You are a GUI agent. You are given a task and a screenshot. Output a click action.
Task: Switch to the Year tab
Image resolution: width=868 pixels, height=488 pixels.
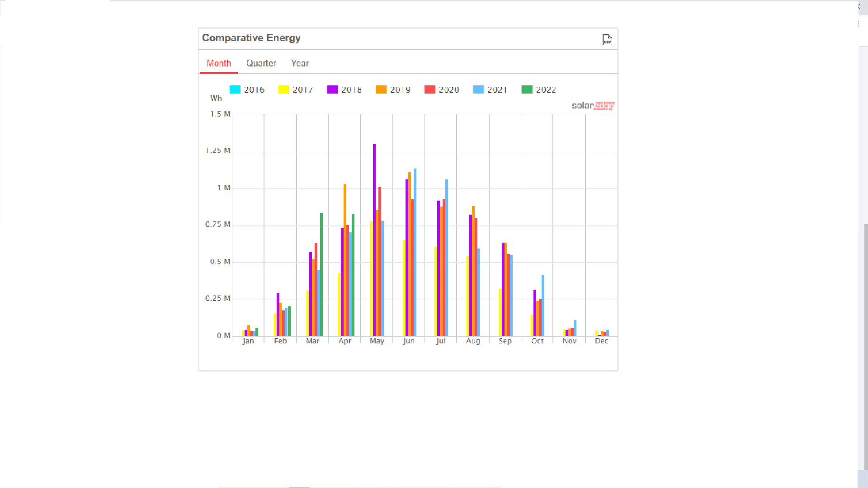pos(300,63)
